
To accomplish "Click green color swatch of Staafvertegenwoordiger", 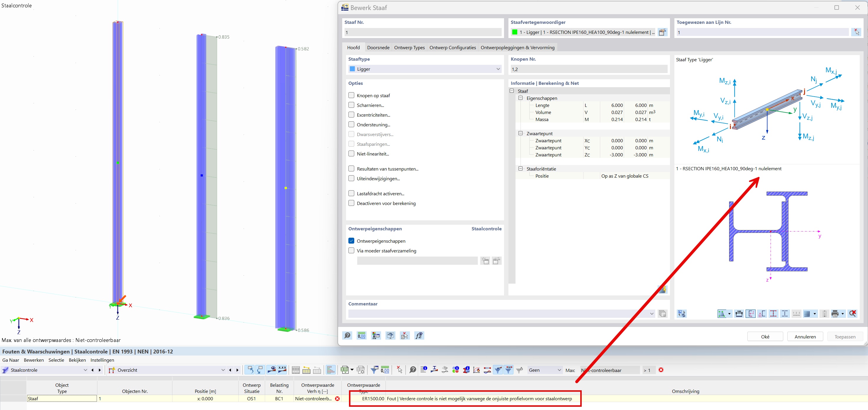I will tap(515, 32).
